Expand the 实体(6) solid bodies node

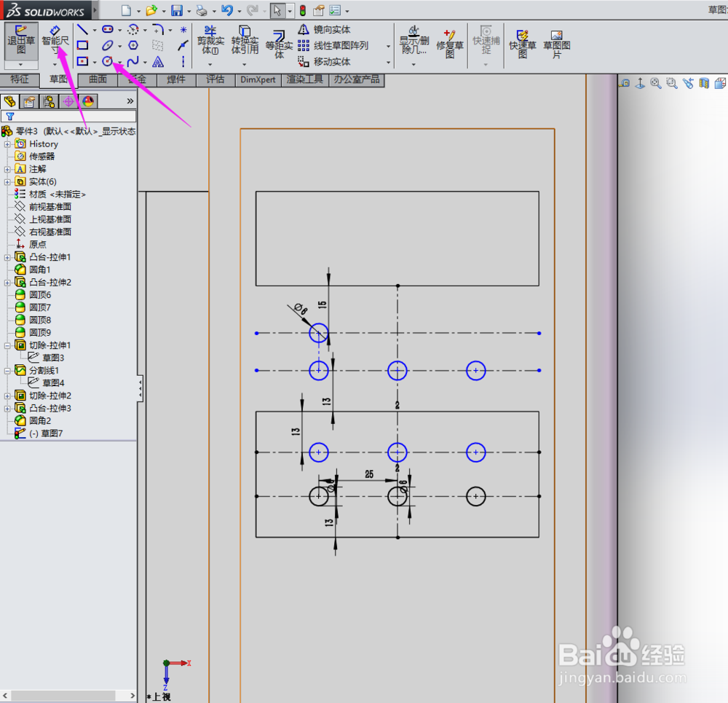coord(7,182)
